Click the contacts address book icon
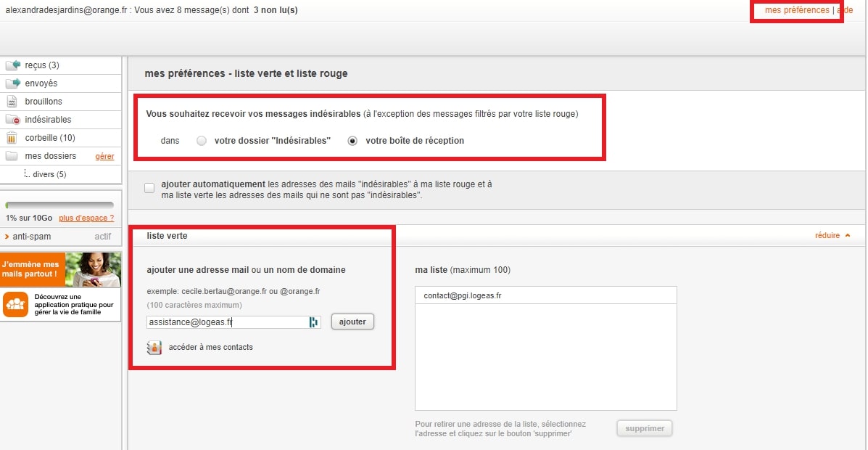868x450 pixels. click(x=154, y=348)
